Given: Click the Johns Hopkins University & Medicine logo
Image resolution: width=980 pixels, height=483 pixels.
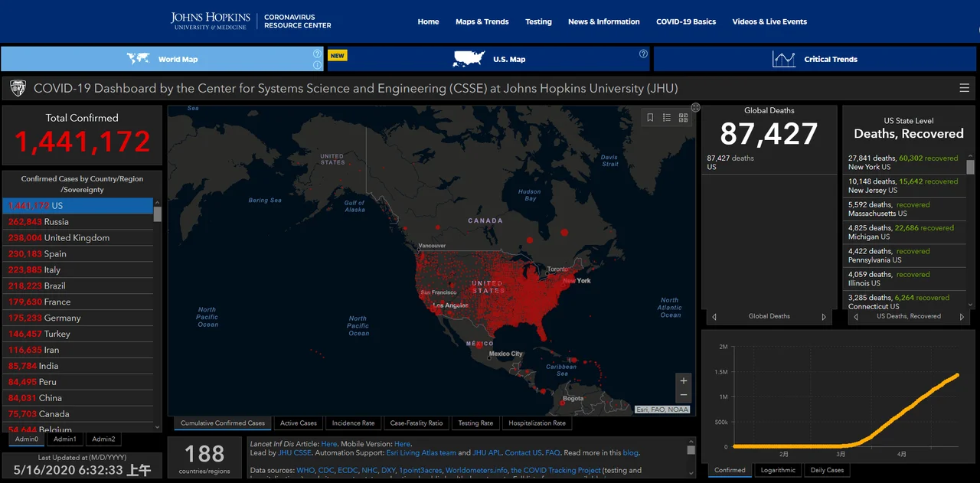Looking at the screenshot, I should [x=209, y=21].
